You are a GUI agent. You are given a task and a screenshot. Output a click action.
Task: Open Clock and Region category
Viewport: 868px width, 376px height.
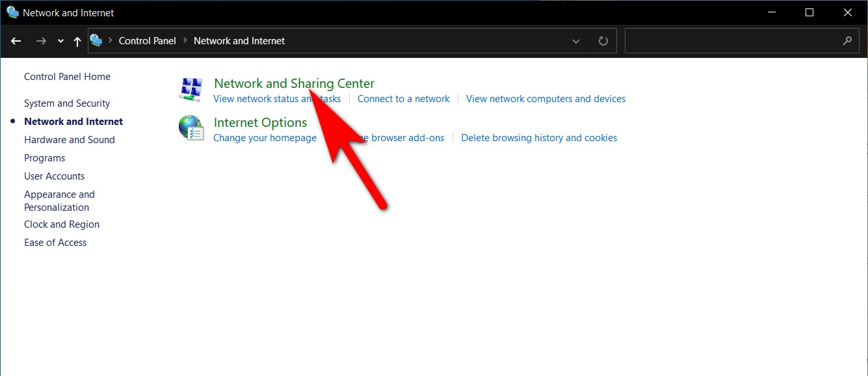(62, 224)
